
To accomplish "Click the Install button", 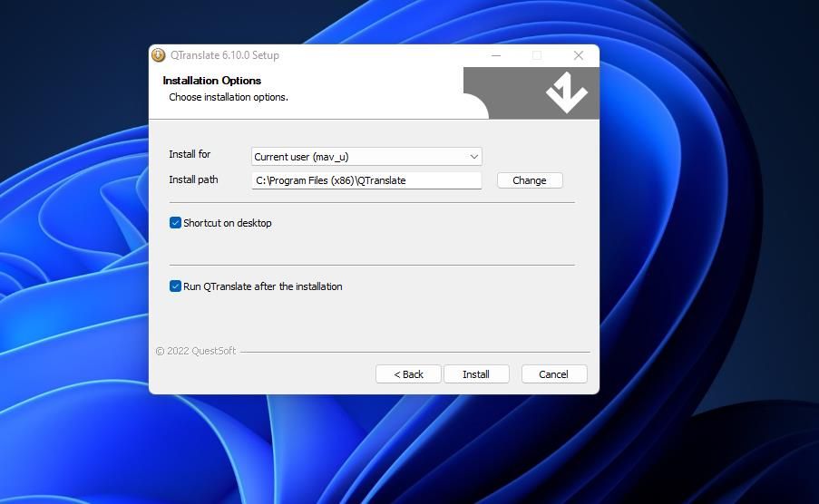I will click(x=476, y=374).
